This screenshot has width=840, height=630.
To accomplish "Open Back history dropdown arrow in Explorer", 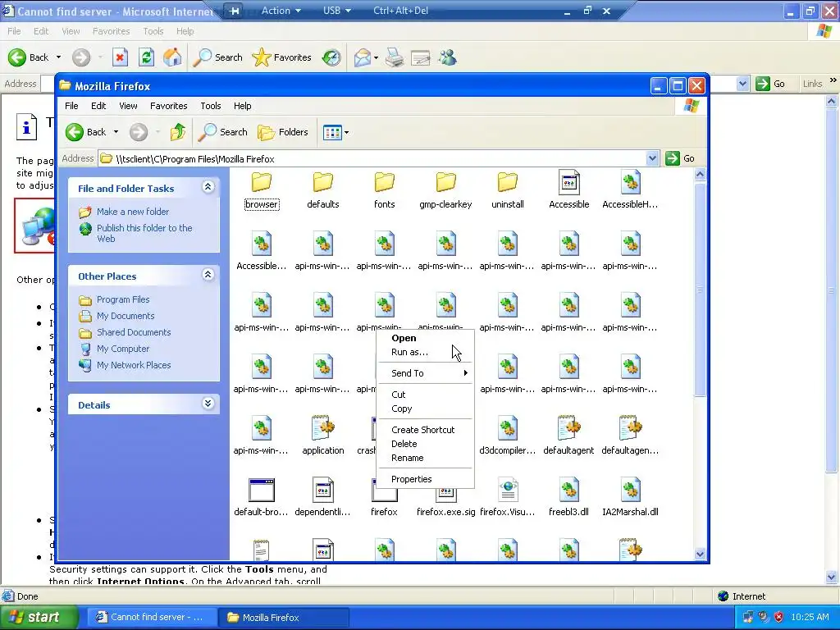I will (116, 132).
